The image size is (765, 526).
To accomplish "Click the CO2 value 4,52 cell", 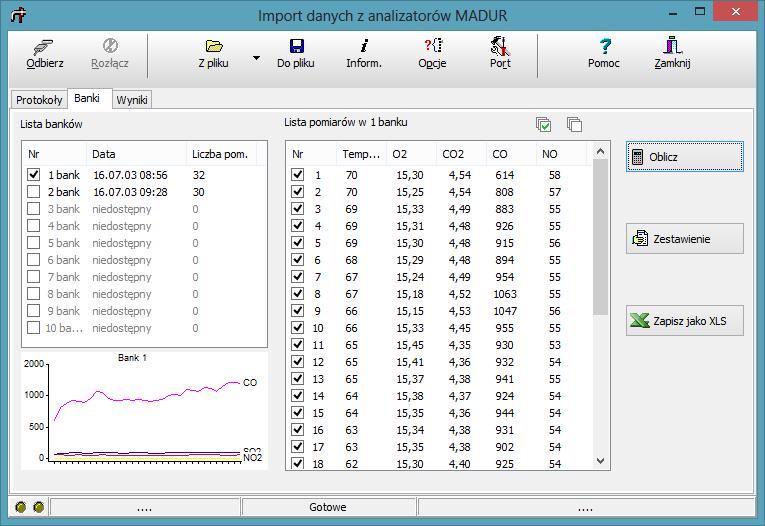I will tap(460, 294).
